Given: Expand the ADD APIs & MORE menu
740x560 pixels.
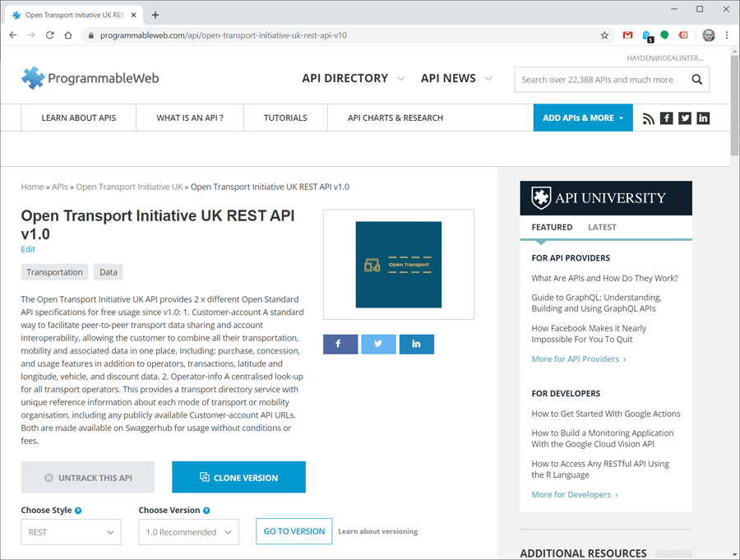Looking at the screenshot, I should (x=582, y=118).
